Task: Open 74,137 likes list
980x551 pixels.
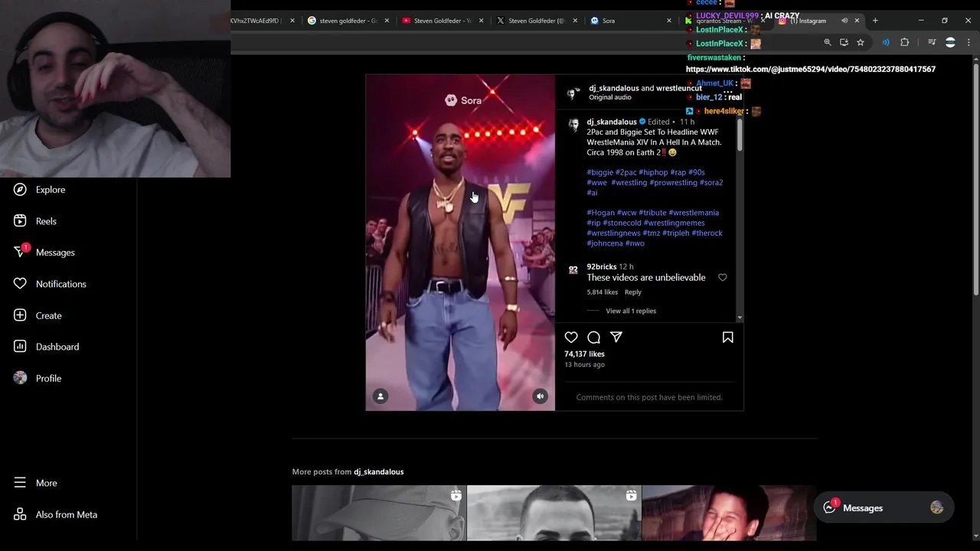Action: (x=584, y=354)
